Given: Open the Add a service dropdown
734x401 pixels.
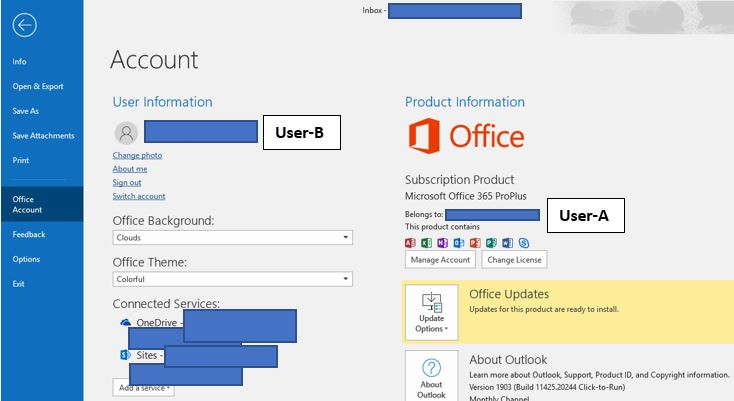Looking at the screenshot, I should pyautogui.click(x=144, y=388).
